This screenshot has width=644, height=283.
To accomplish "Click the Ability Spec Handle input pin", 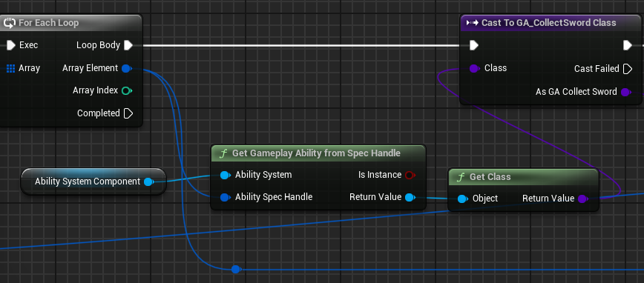I will coord(225,197).
